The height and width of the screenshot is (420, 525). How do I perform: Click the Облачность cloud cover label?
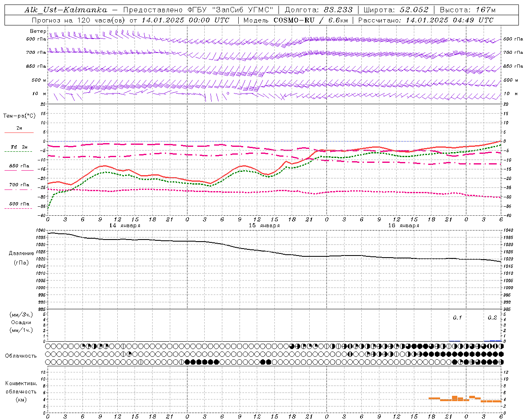pyautogui.click(x=21, y=356)
